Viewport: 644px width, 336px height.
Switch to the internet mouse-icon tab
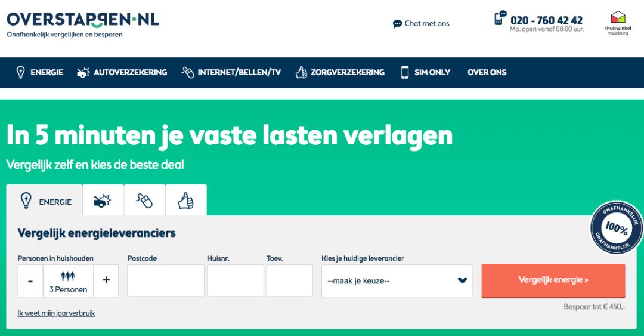[x=144, y=201]
